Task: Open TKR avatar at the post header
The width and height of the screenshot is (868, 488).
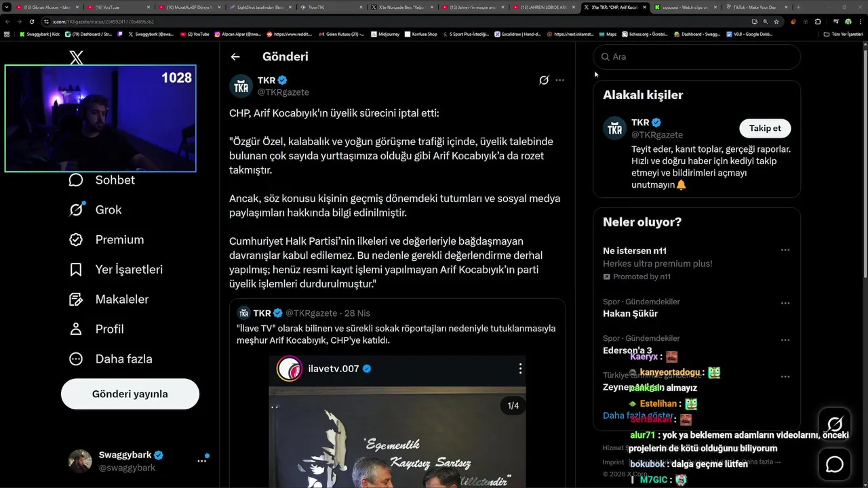Action: [x=241, y=86]
